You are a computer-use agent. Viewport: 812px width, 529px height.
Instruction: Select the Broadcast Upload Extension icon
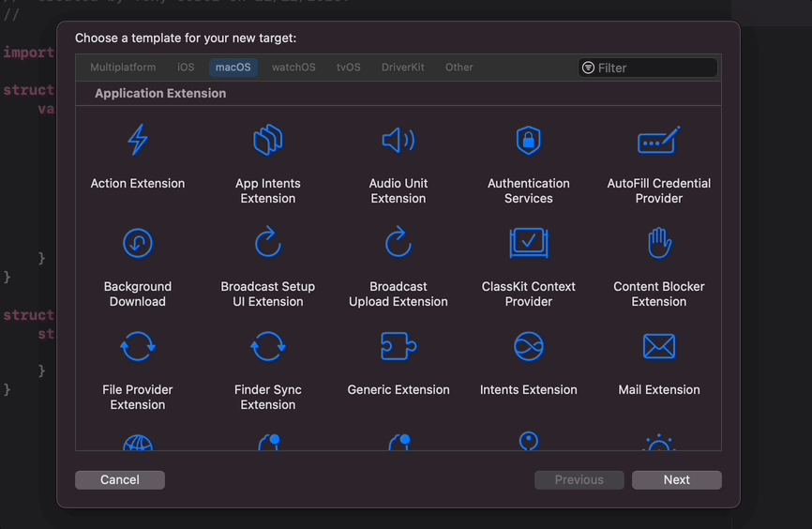pos(398,242)
